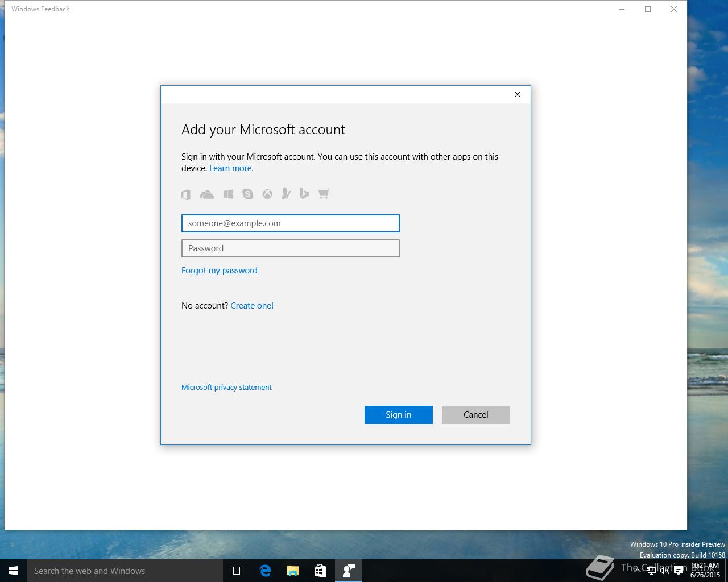Open Task View from the taskbar
Image resolution: width=728 pixels, height=582 pixels.
point(237,571)
